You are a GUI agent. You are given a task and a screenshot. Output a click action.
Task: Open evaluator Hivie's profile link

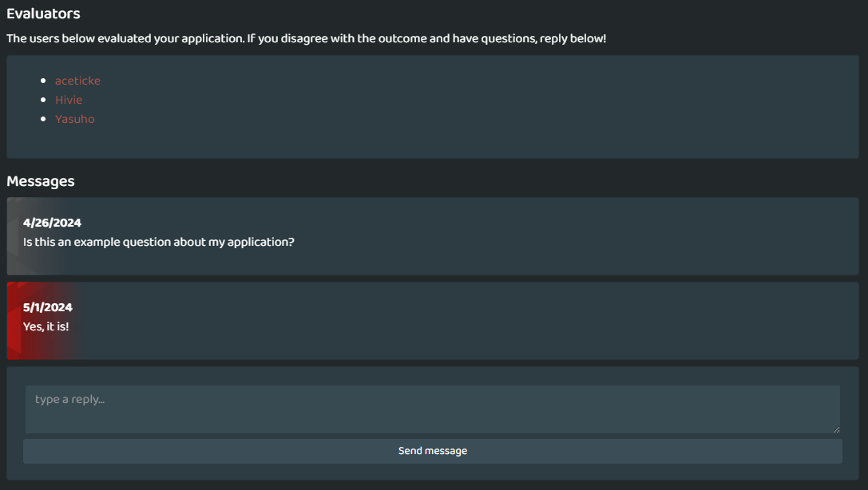click(69, 100)
